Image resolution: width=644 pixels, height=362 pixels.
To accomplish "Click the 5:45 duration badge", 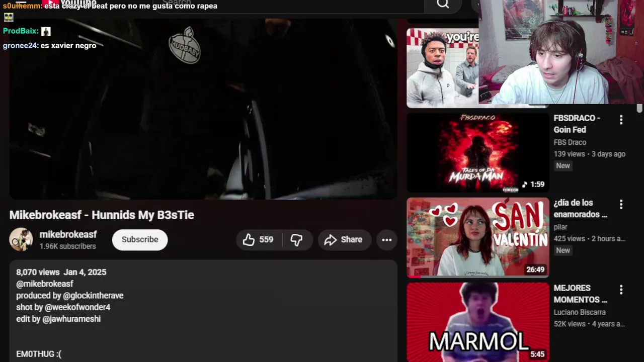I will click(x=537, y=354).
